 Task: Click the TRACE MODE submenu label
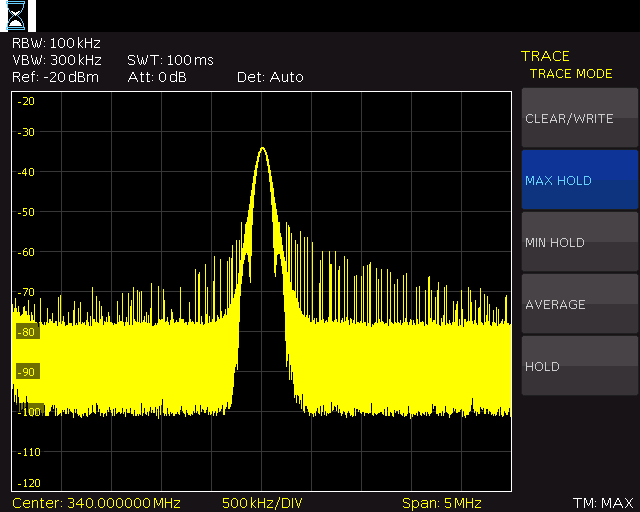[x=571, y=74]
